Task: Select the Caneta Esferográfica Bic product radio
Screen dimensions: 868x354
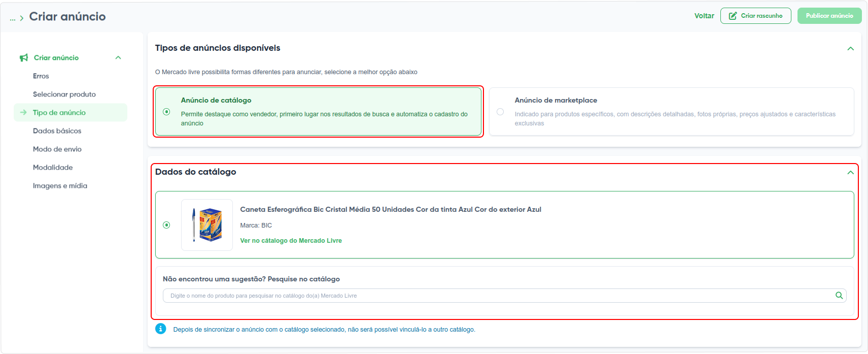Action: [x=166, y=225]
